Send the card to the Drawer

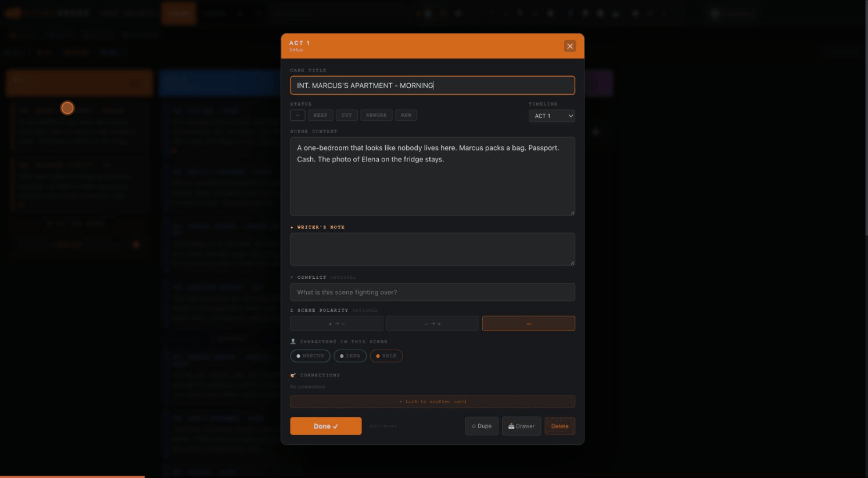point(521,426)
